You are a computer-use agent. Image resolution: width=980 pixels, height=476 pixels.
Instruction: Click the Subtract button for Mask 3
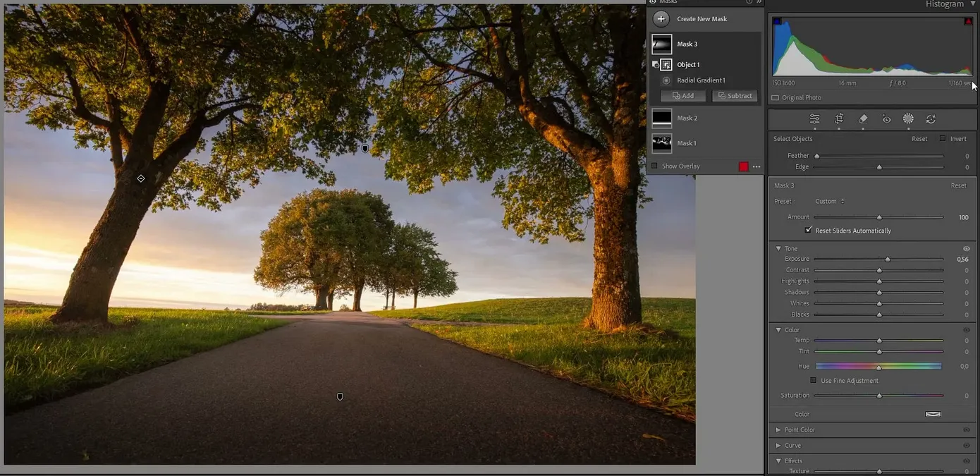point(735,96)
